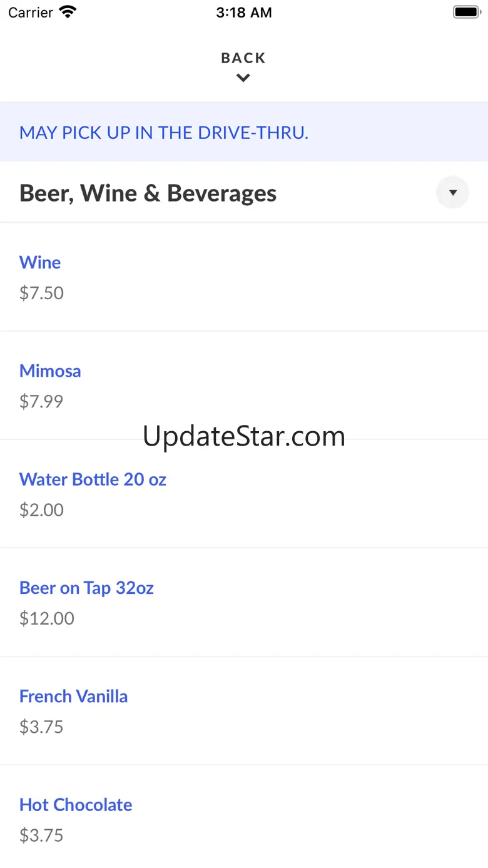Image resolution: width=488 pixels, height=868 pixels.
Task: Tap the Carrier label in status bar
Action: click(31, 13)
